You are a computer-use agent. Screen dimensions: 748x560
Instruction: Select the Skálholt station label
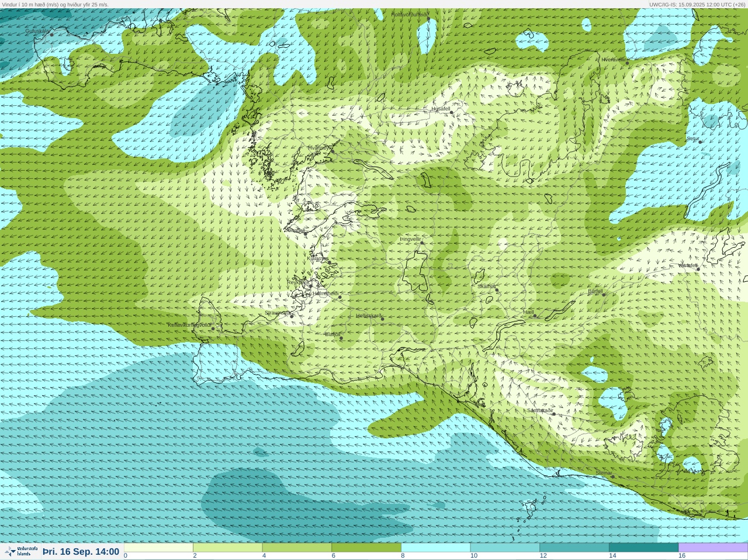click(487, 286)
